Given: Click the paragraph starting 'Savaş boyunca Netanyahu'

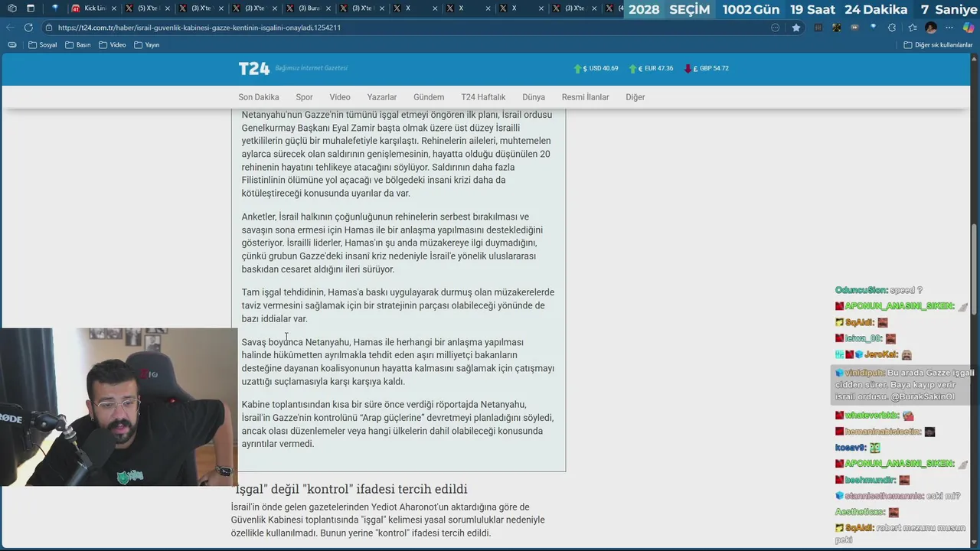Looking at the screenshot, I should click(x=398, y=362).
